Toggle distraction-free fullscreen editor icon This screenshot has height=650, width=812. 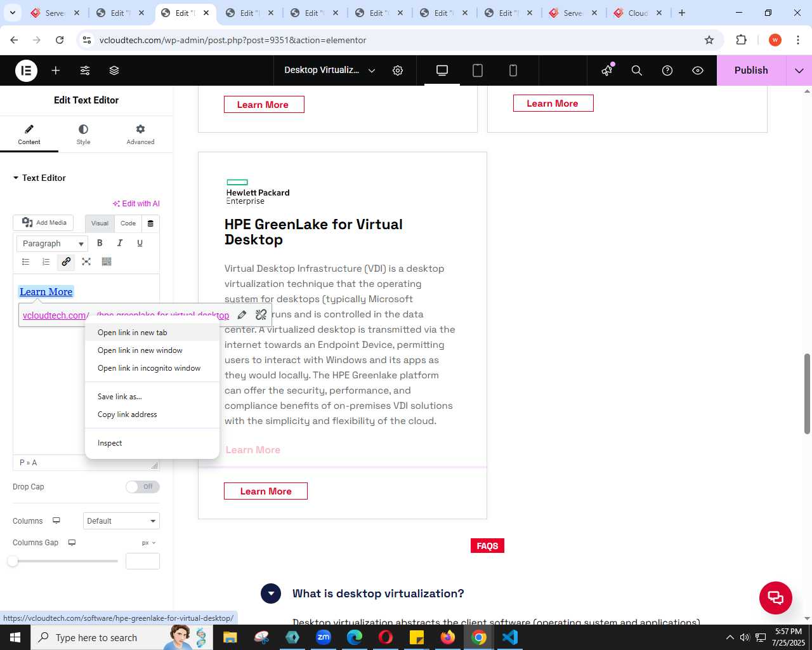[x=86, y=262]
